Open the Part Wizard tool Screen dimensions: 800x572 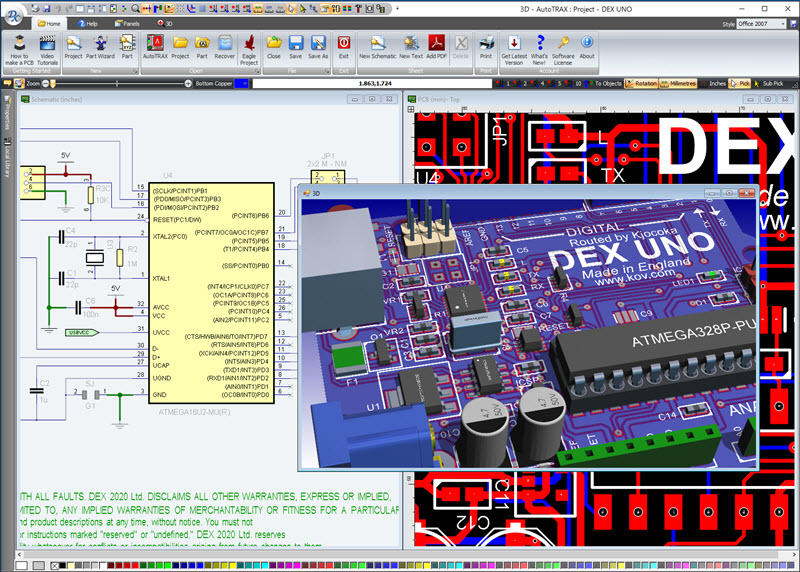pyautogui.click(x=100, y=48)
